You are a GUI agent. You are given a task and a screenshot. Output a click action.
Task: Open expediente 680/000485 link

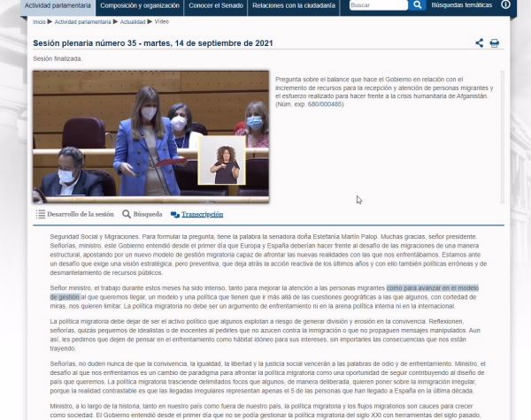point(325,104)
